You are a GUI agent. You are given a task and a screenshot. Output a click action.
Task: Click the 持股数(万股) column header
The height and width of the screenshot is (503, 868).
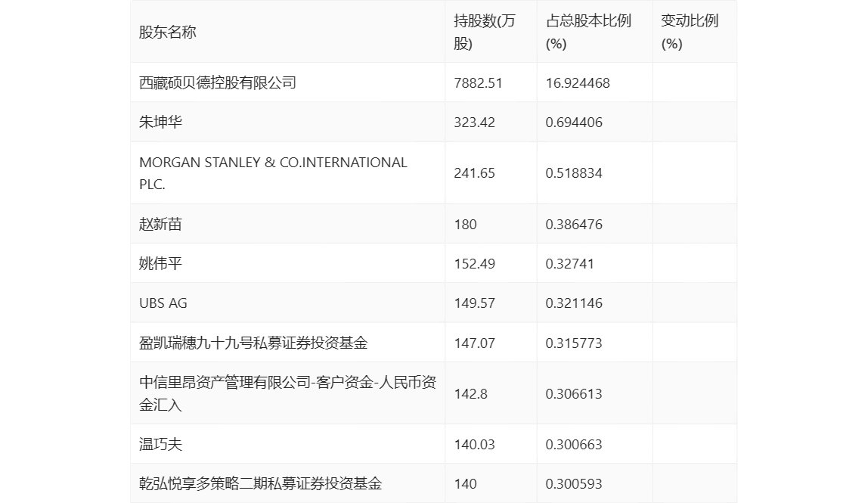[485, 32]
